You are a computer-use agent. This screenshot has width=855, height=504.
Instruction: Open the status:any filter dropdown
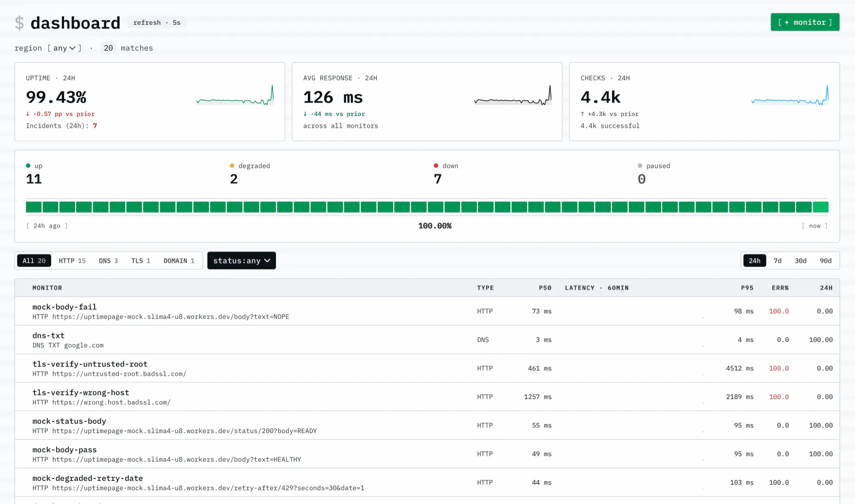[241, 260]
